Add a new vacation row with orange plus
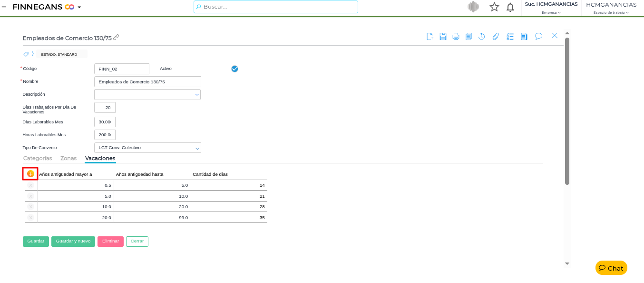Image resolution: width=644 pixels, height=283 pixels. pos(30,174)
